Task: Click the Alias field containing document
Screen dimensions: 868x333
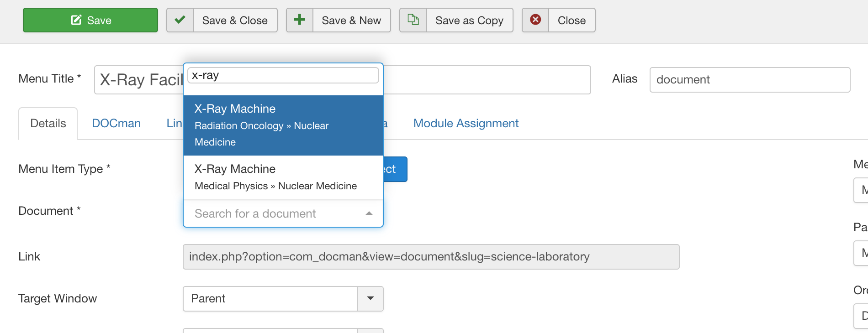Action: (750, 80)
